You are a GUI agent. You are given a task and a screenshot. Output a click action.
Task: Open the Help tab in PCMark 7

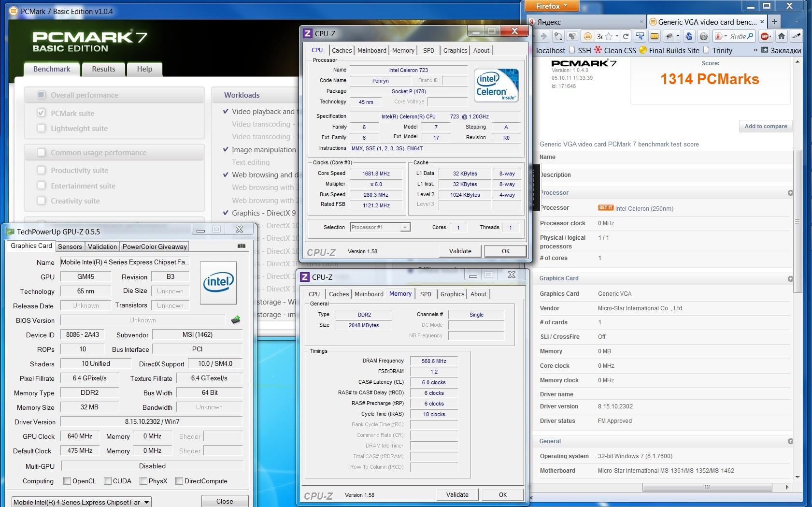(x=144, y=69)
